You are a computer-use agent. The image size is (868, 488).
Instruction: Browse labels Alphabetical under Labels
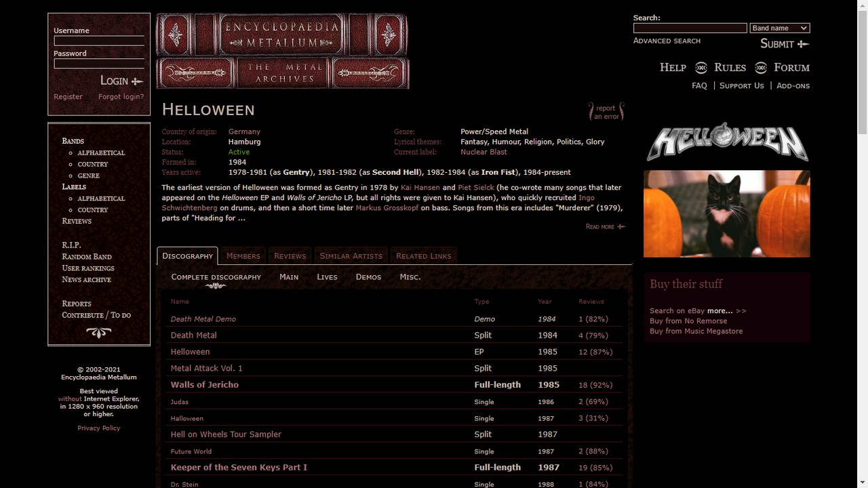click(x=101, y=199)
